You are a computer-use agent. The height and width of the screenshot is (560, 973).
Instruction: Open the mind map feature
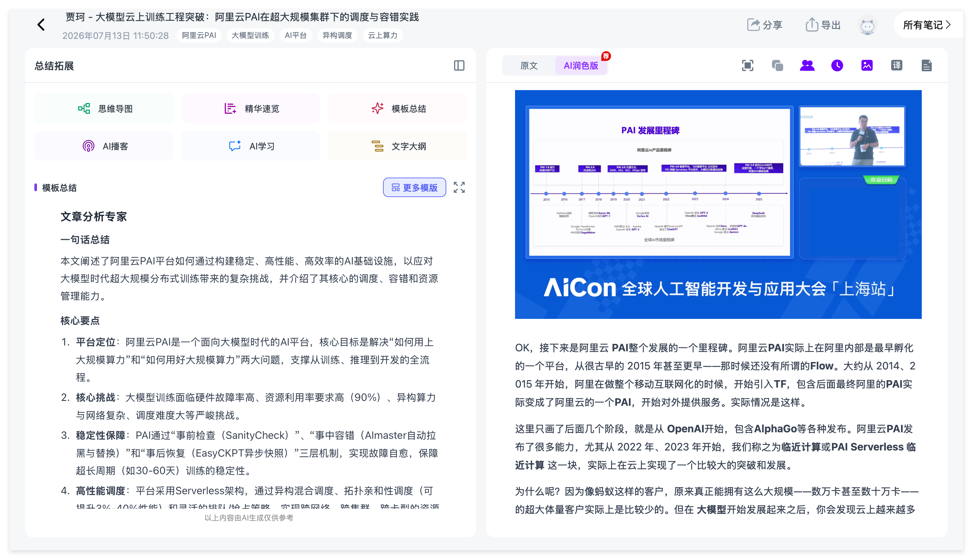coord(104,109)
